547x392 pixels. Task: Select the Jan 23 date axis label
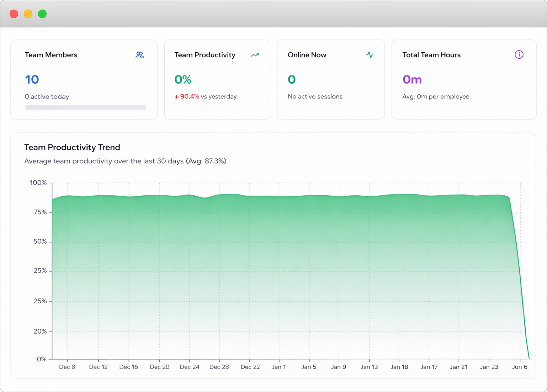click(489, 367)
